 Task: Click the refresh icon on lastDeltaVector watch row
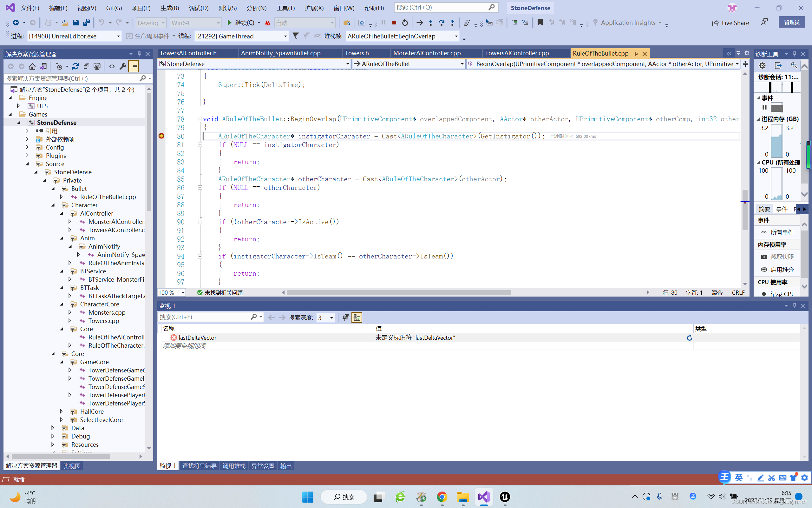689,338
